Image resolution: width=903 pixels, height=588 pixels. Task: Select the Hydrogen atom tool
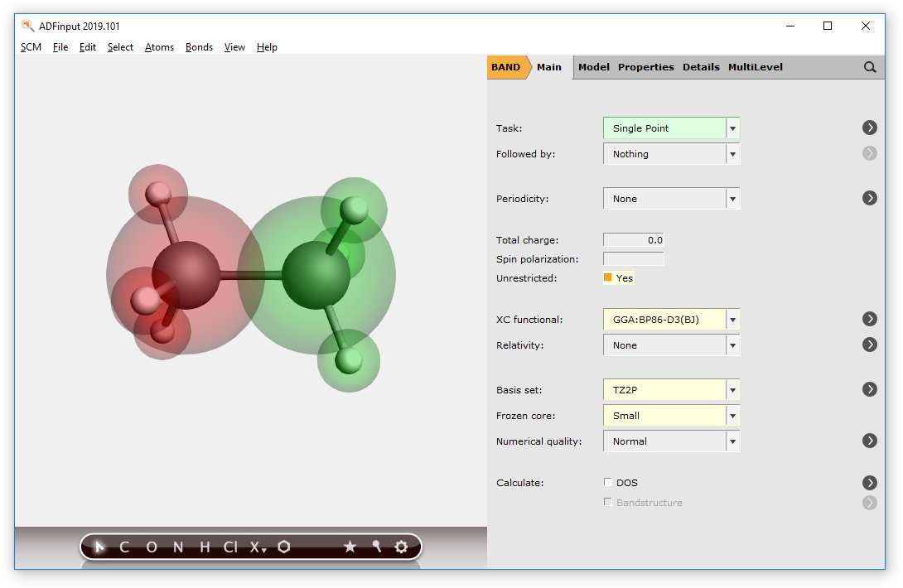tap(204, 547)
